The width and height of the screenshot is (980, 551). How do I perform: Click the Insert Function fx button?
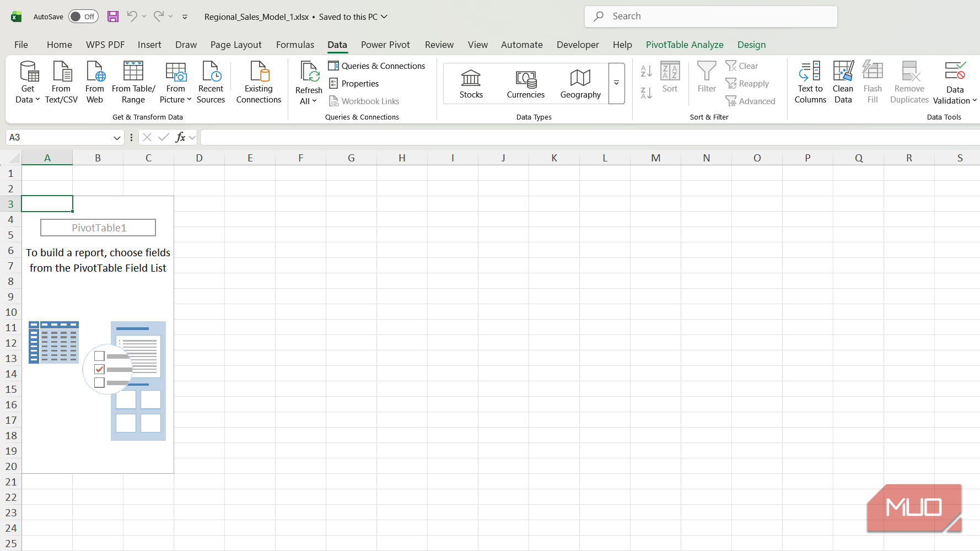pos(180,138)
